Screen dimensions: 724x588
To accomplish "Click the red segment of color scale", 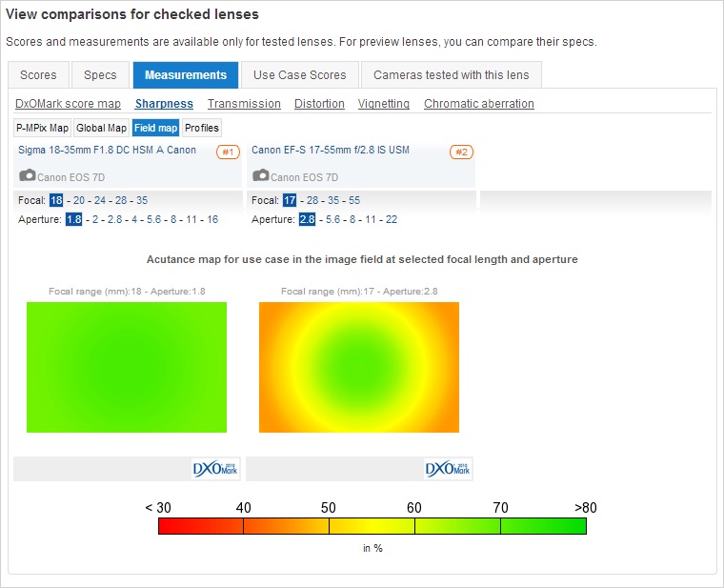I will (x=201, y=526).
